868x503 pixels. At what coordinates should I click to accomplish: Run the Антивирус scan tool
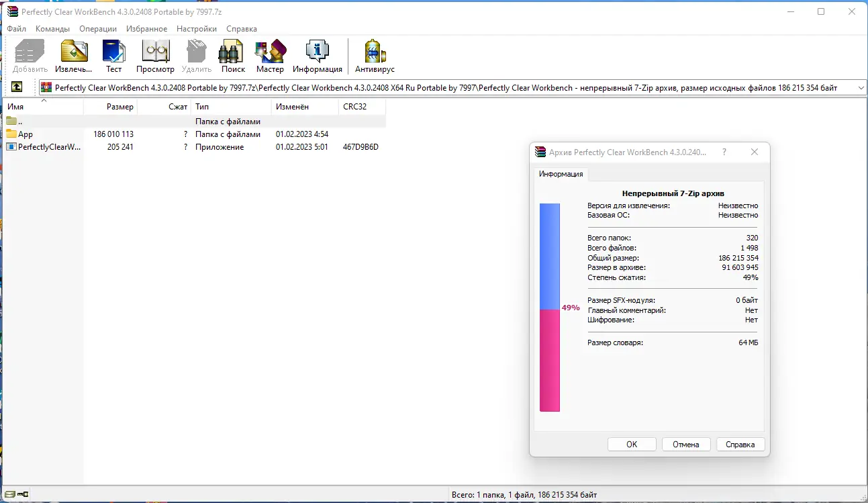(375, 51)
